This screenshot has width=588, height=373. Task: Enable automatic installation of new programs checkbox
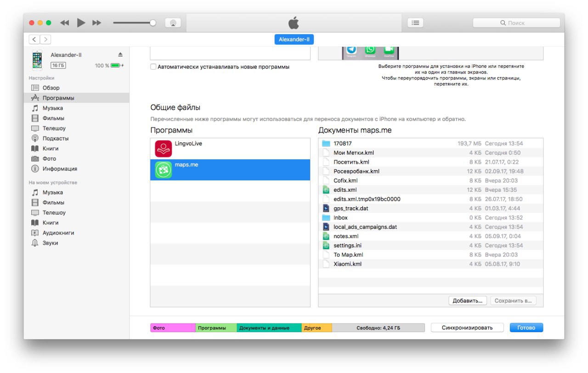point(153,67)
